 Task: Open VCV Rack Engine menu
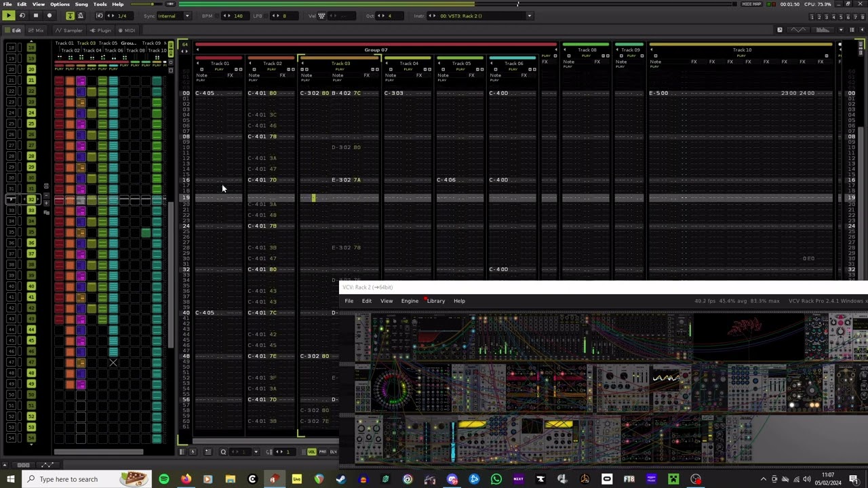point(410,301)
